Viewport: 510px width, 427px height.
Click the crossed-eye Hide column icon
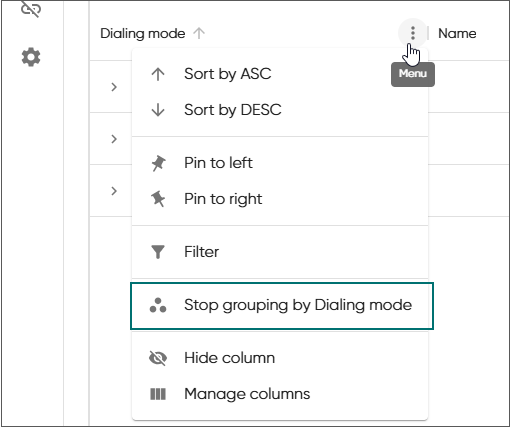[x=158, y=358]
